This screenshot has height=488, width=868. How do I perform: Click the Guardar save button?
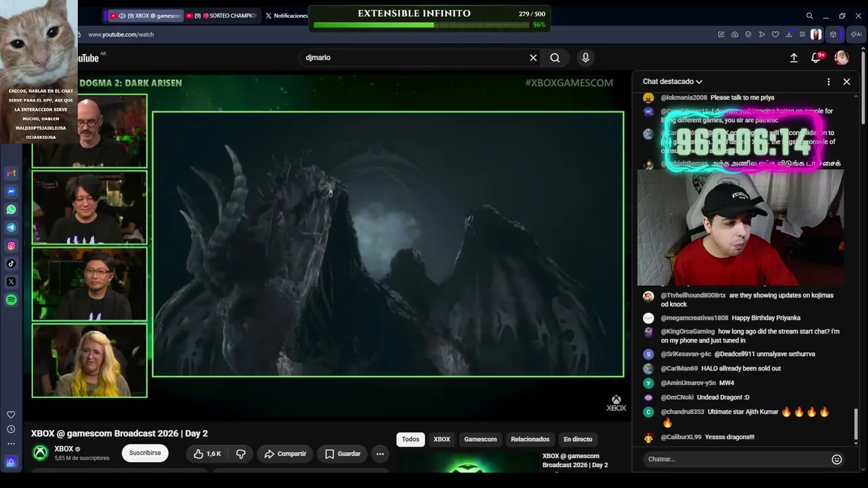click(x=342, y=453)
